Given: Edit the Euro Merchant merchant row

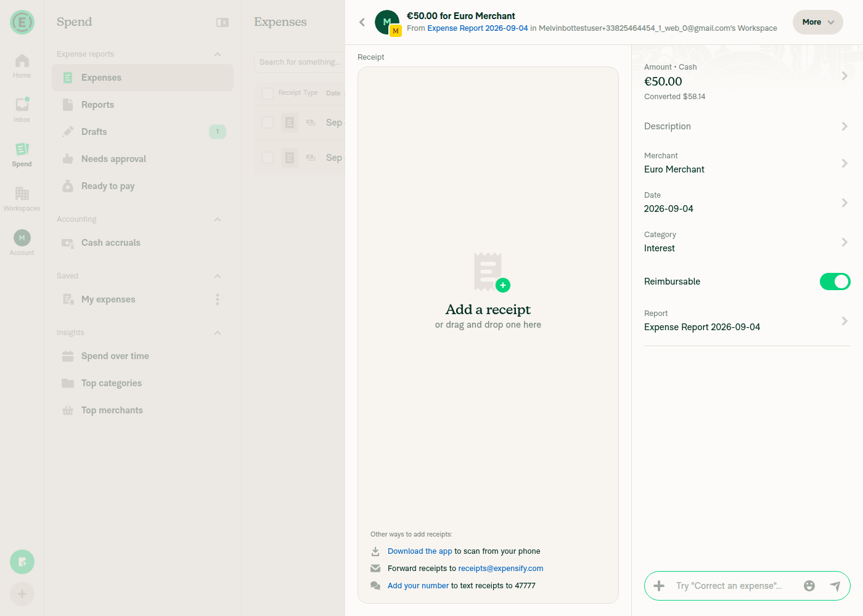Looking at the screenshot, I should (747, 163).
